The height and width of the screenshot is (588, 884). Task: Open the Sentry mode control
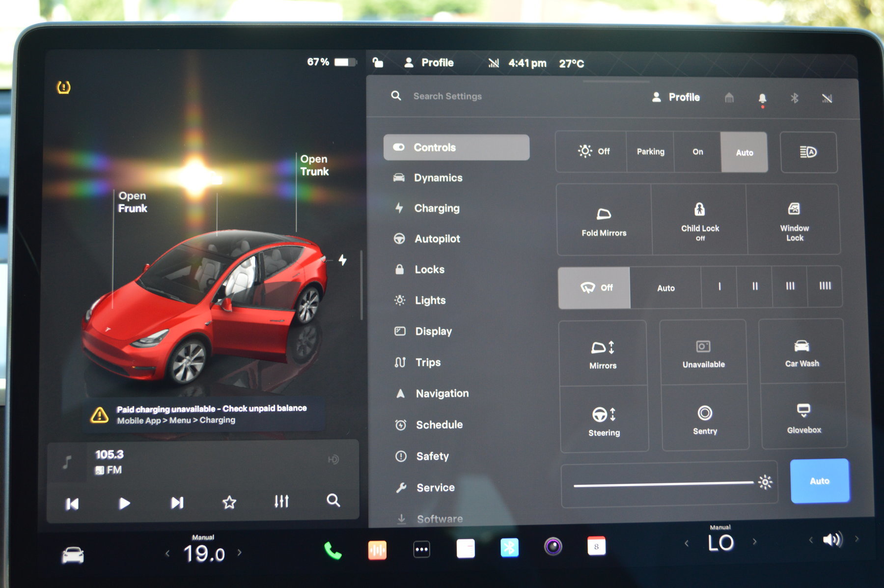coord(705,419)
